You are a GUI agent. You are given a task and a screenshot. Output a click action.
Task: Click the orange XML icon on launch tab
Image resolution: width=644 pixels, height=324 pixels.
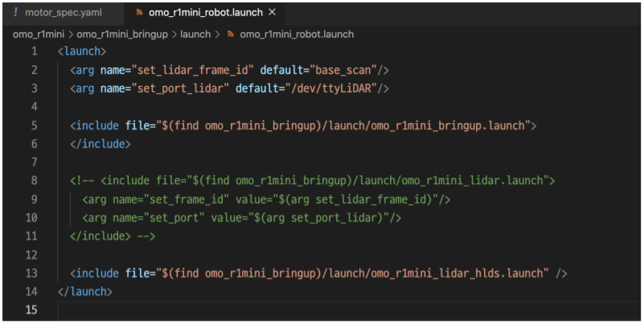(140, 13)
